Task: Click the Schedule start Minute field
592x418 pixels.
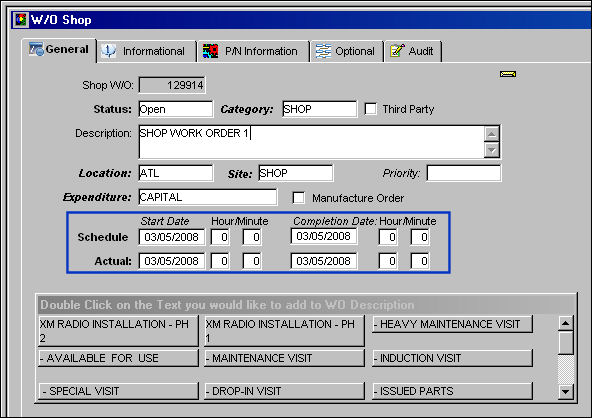Action: 252,237
